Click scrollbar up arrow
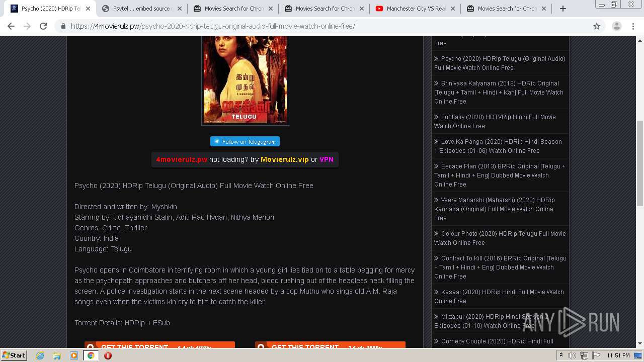 coord(639,40)
